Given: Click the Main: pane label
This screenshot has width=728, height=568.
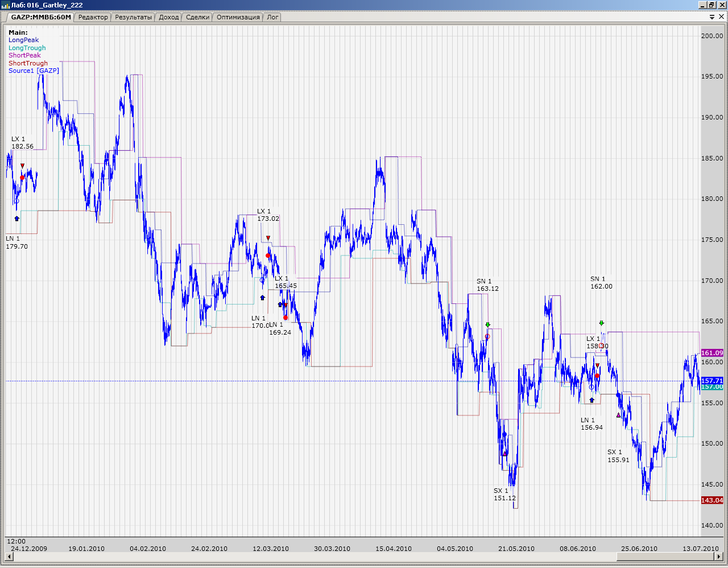Looking at the screenshot, I should pyautogui.click(x=18, y=32).
